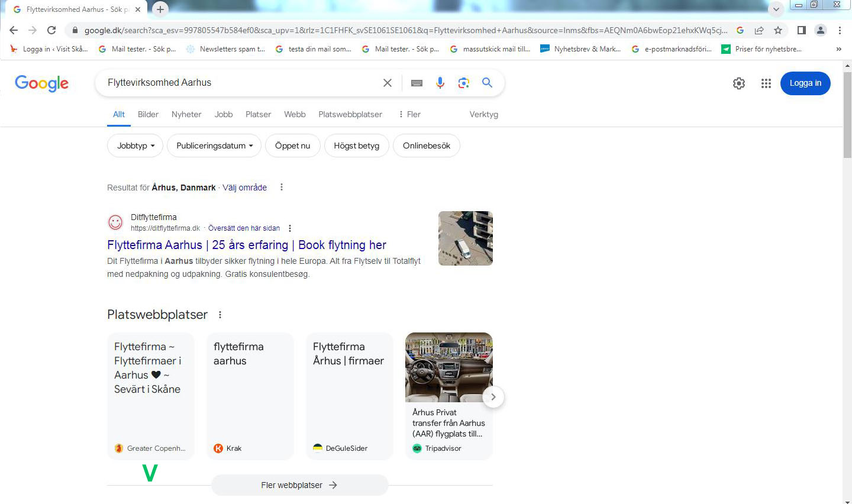
Task: Open Google quick settings gear
Action: coord(739,83)
